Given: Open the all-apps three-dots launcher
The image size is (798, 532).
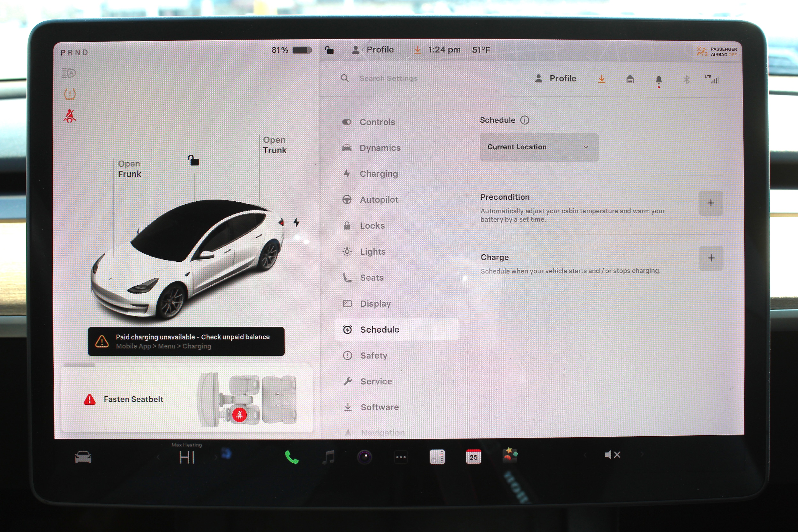Looking at the screenshot, I should pos(401,457).
